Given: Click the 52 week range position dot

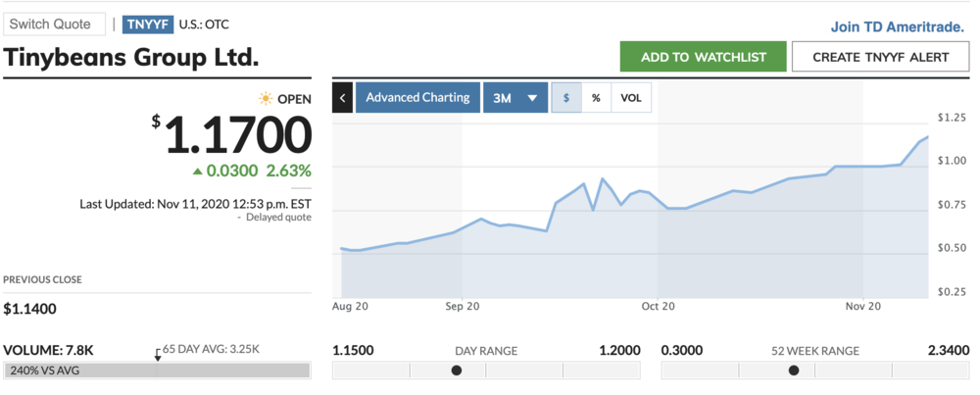Looking at the screenshot, I should tap(794, 370).
